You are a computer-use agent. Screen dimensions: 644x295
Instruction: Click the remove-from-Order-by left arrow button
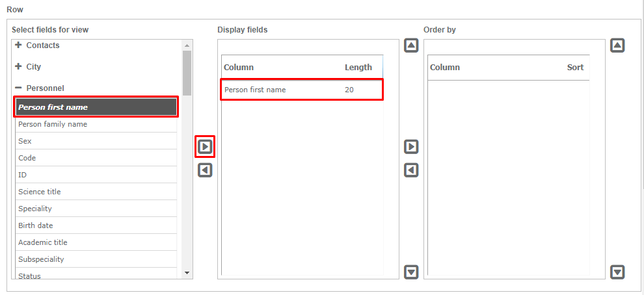click(x=411, y=170)
